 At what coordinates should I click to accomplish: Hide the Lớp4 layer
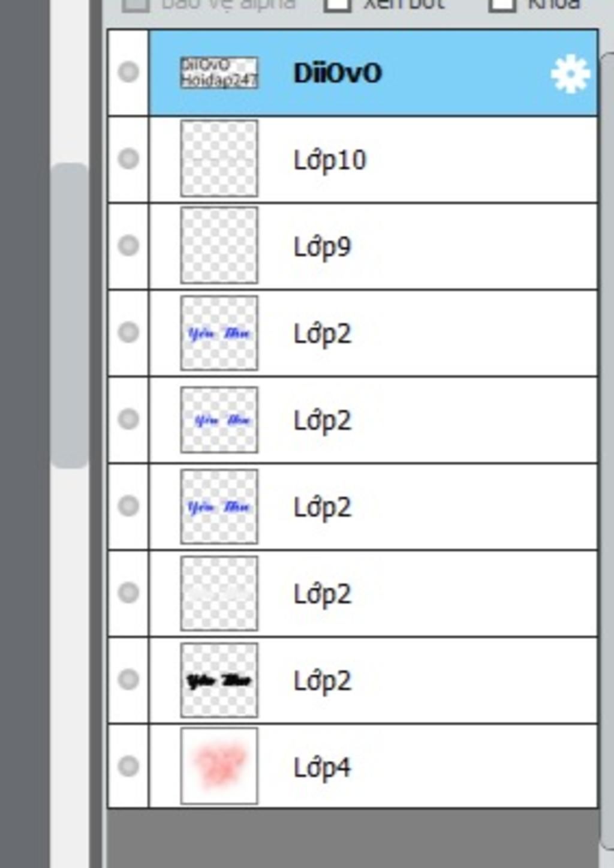(x=128, y=766)
